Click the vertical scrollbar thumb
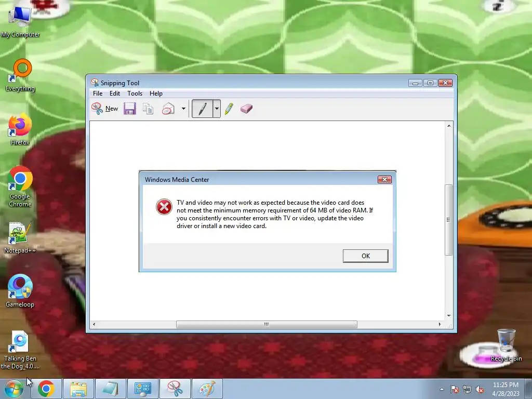This screenshot has height=399, width=532. click(x=449, y=220)
